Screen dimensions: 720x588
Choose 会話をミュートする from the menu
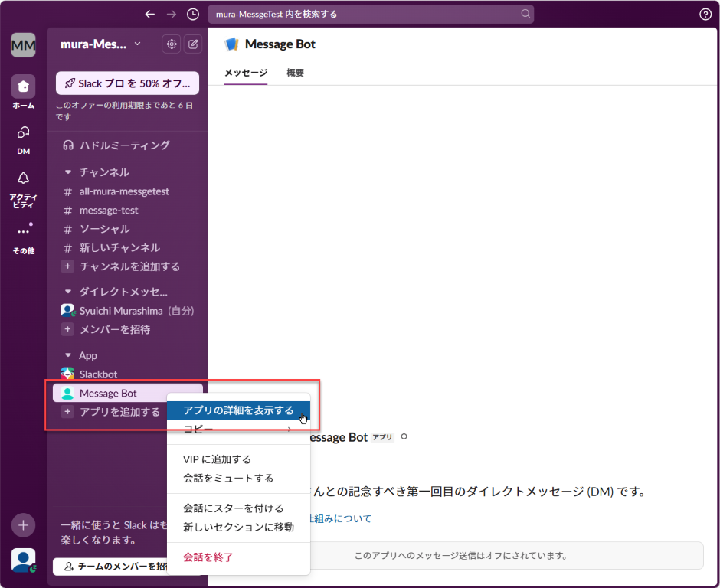pos(238,479)
